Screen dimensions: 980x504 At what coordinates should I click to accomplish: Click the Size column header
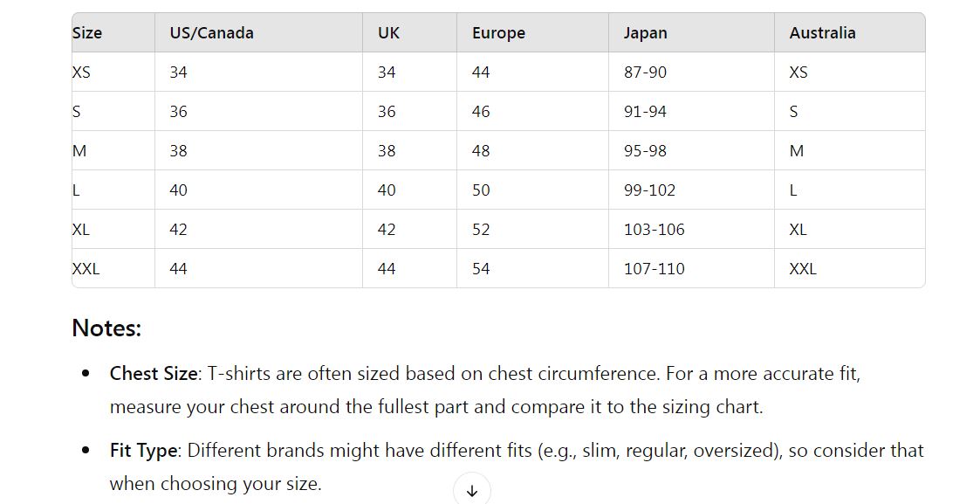(87, 33)
